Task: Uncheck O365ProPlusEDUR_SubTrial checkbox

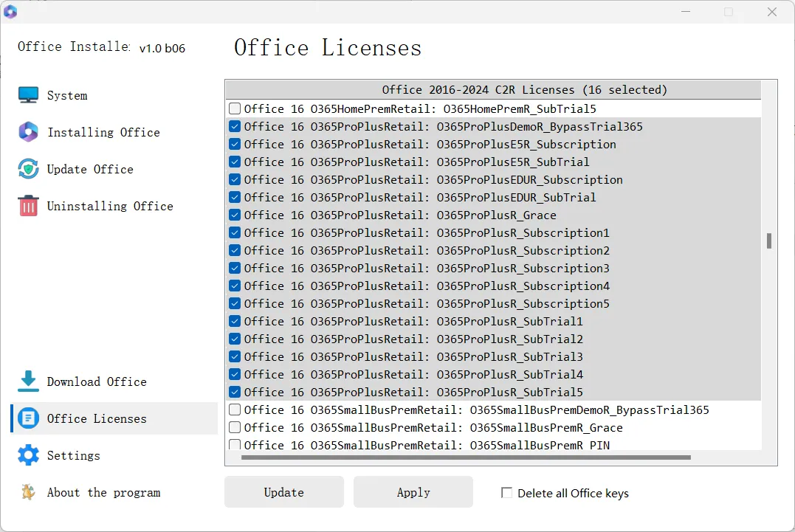Action: 235,197
